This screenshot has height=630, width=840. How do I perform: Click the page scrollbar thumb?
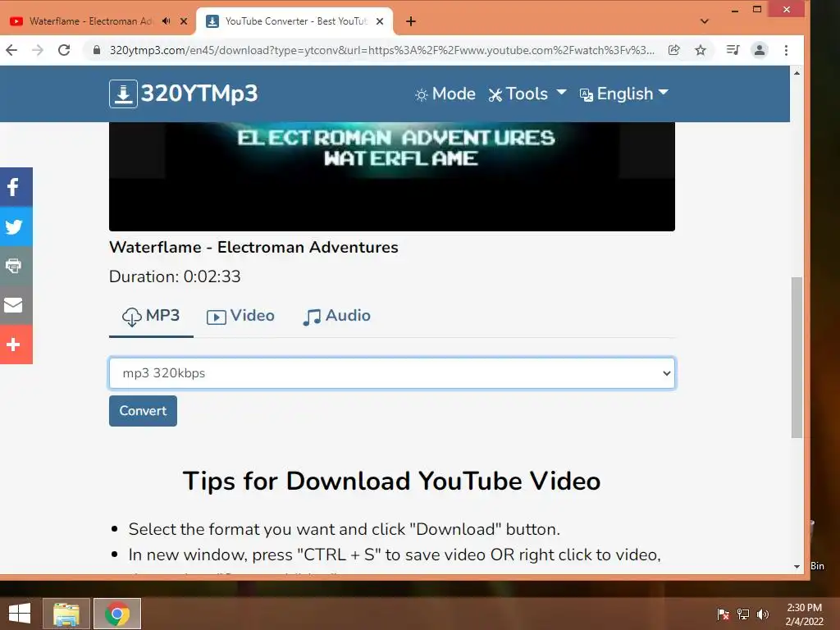tap(797, 358)
